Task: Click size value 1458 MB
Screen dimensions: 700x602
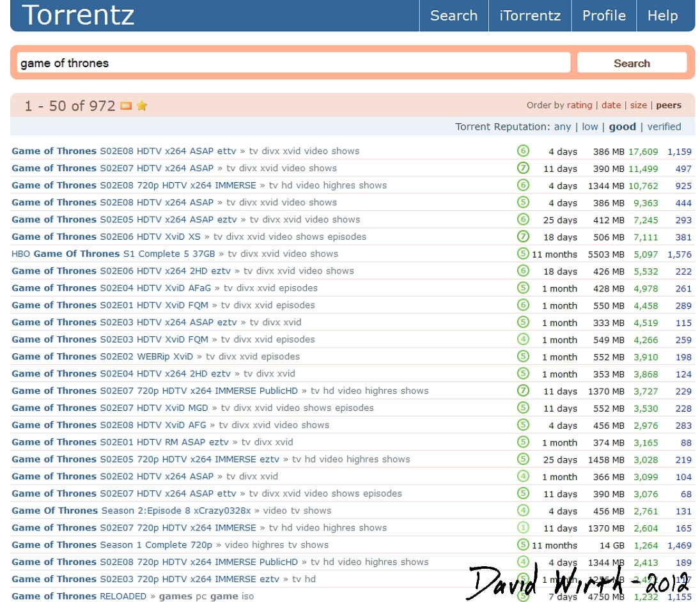Action: click(606, 459)
